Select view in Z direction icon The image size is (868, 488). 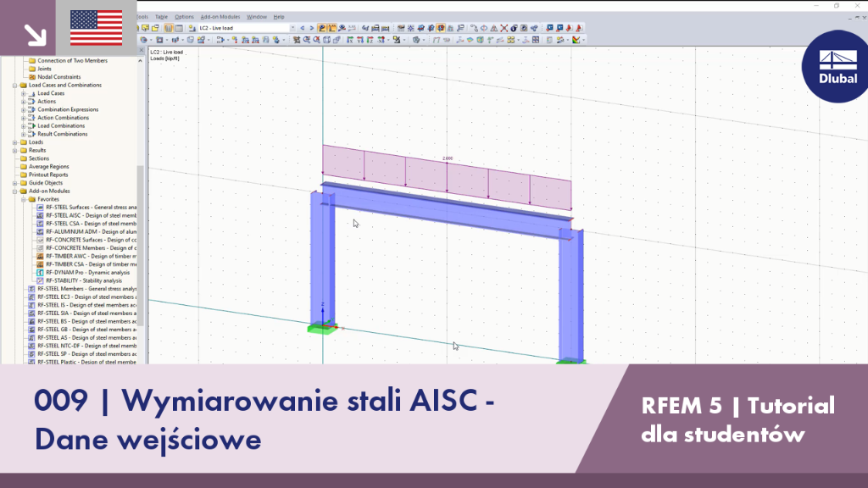(370, 40)
